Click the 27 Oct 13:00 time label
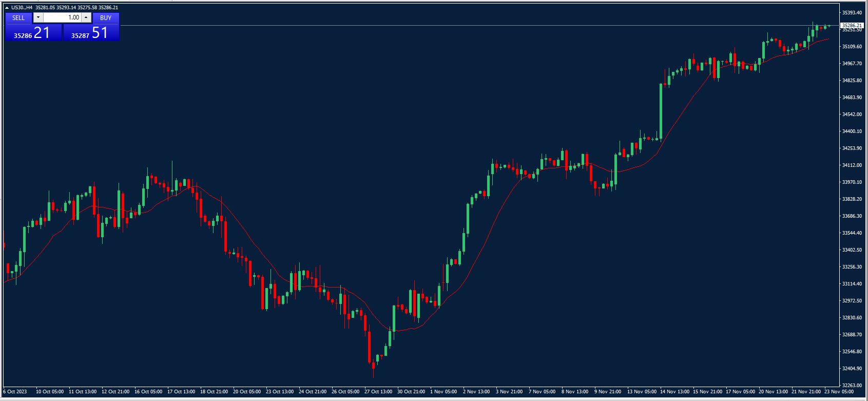This screenshot has width=868, height=401. (x=378, y=392)
